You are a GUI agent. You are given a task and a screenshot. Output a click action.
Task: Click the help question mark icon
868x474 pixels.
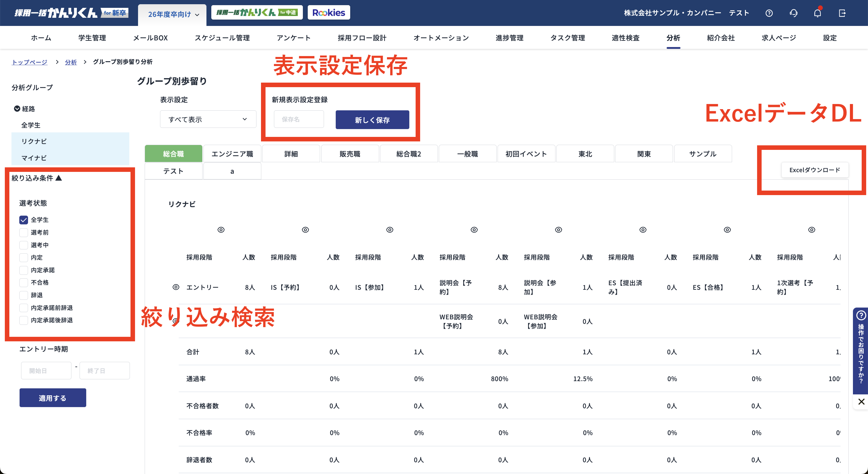(x=769, y=13)
